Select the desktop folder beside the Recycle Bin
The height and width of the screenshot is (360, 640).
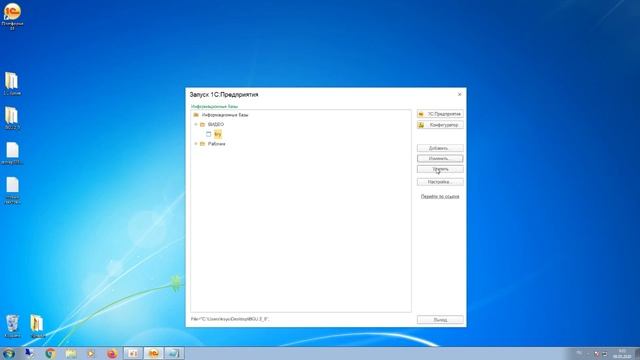pos(37,326)
